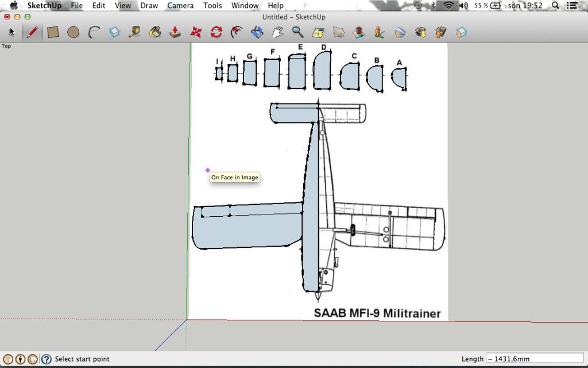Open the Camera menu

(x=180, y=5)
